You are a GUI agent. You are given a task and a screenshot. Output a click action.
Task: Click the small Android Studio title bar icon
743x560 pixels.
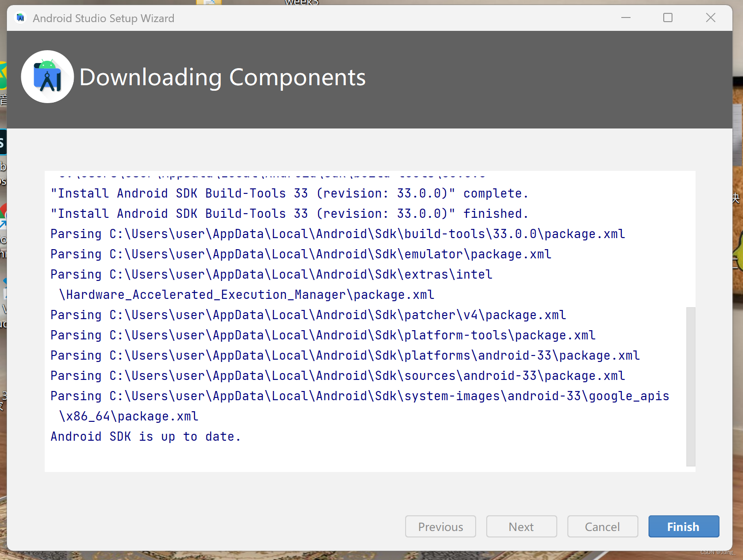[20, 18]
